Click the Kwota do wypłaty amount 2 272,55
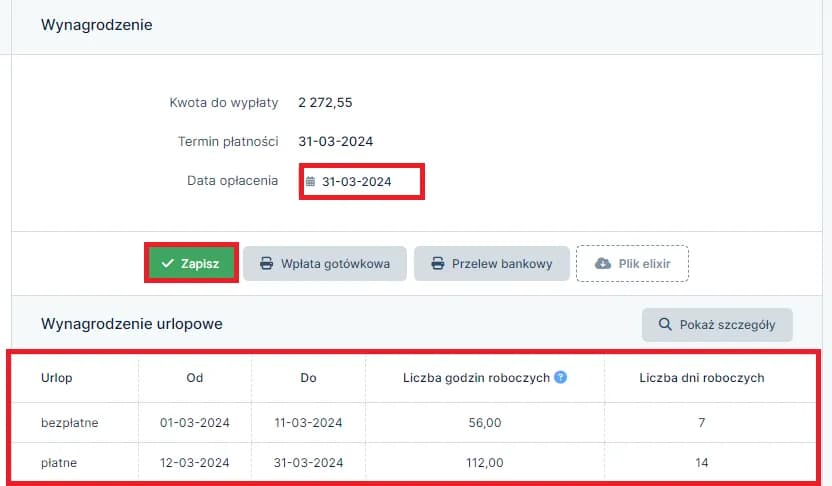This screenshot has width=832, height=486. tap(325, 102)
